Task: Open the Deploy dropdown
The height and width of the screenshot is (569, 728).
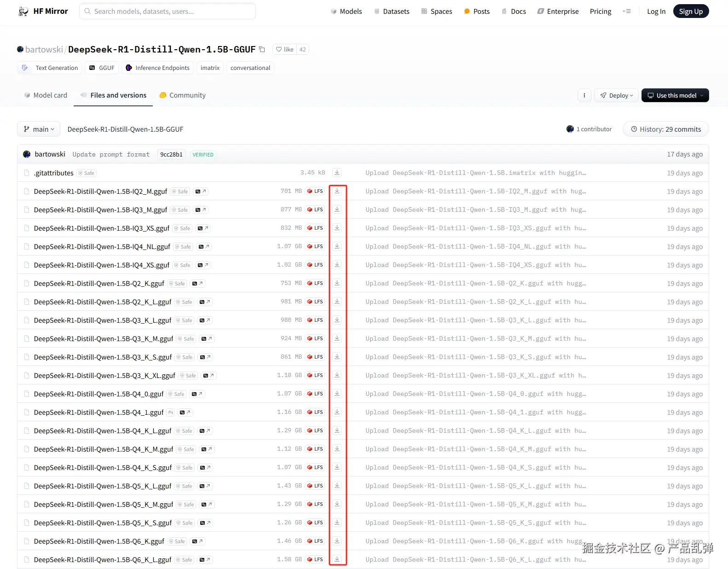Action: click(x=616, y=95)
